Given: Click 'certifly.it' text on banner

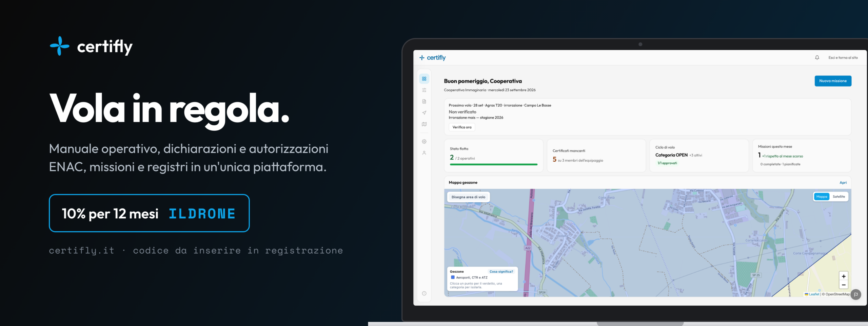Looking at the screenshot, I should click(82, 251).
